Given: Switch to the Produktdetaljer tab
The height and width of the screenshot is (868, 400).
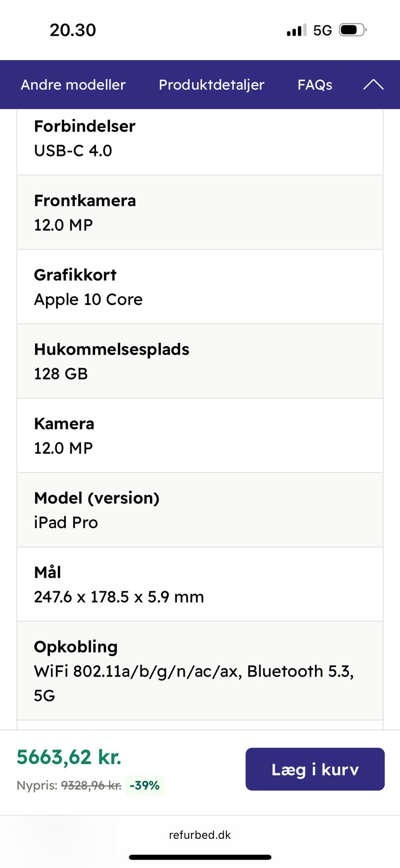Looking at the screenshot, I should coord(211,85).
